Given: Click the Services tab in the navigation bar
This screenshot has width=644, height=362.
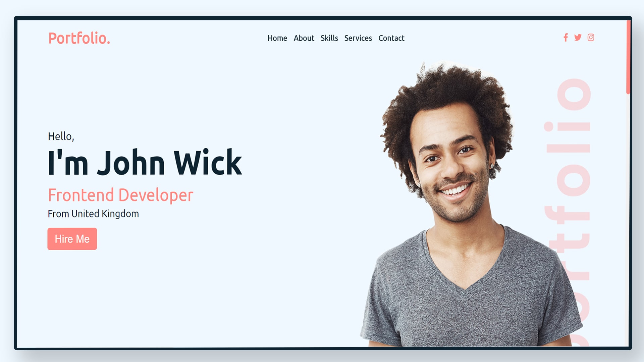Looking at the screenshot, I should pos(358,38).
